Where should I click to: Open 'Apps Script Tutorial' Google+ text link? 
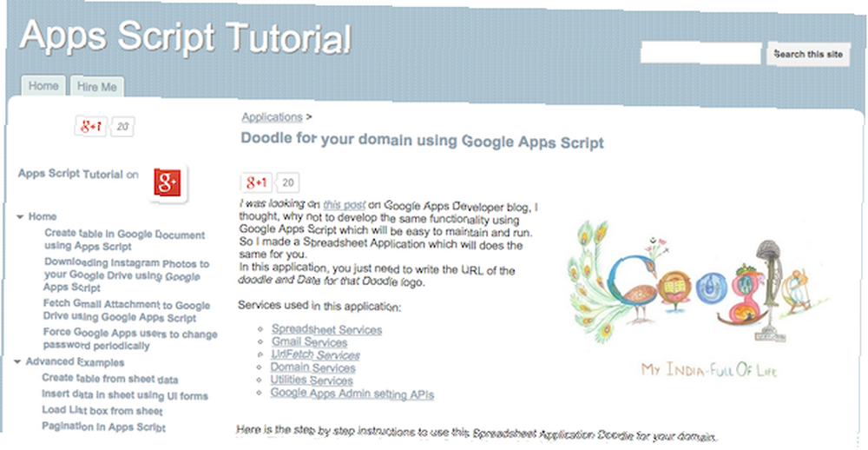tap(70, 174)
